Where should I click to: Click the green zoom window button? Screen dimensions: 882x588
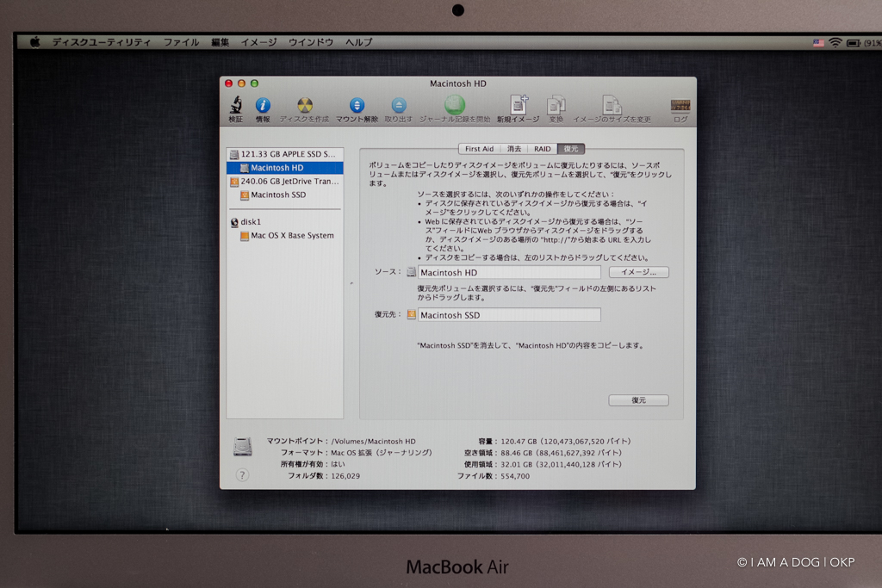click(254, 84)
